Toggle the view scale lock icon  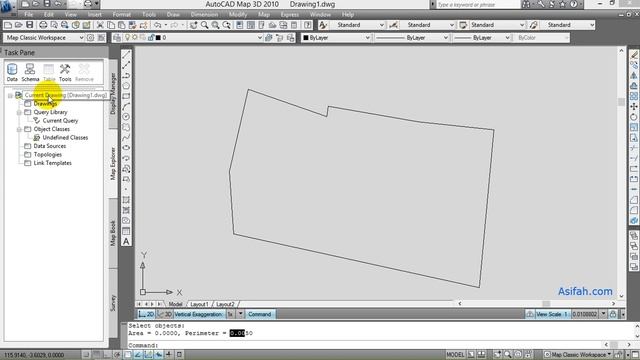pyautogui.click(x=613, y=314)
